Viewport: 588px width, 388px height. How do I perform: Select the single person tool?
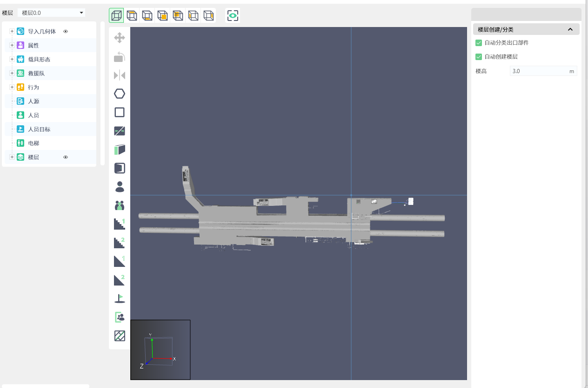point(120,187)
